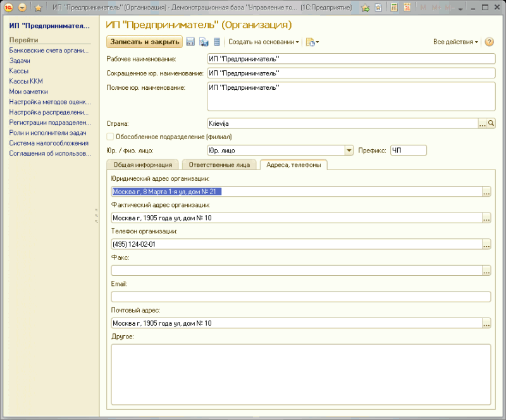Open the Все действия menu
This screenshot has width=506, height=420.
[455, 42]
